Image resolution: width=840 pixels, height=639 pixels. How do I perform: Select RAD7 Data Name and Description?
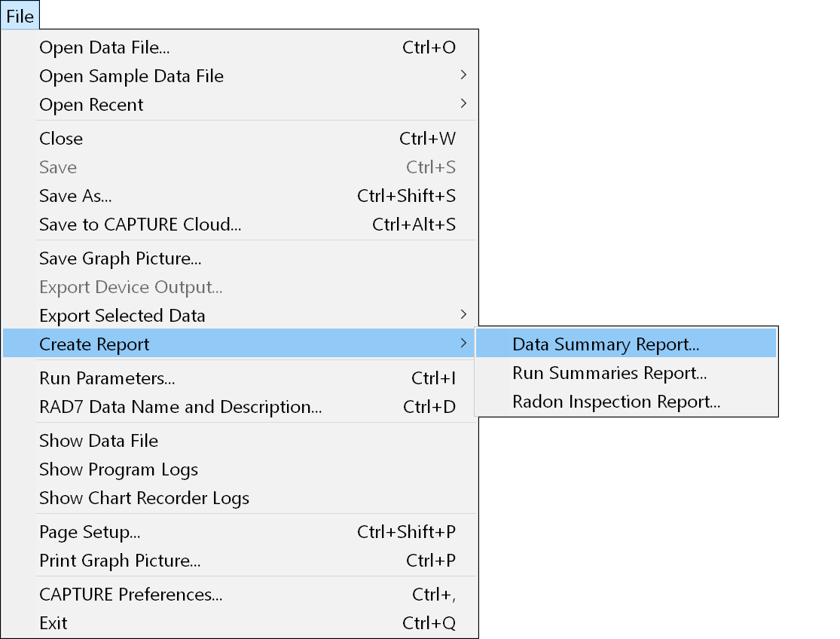[x=181, y=407]
